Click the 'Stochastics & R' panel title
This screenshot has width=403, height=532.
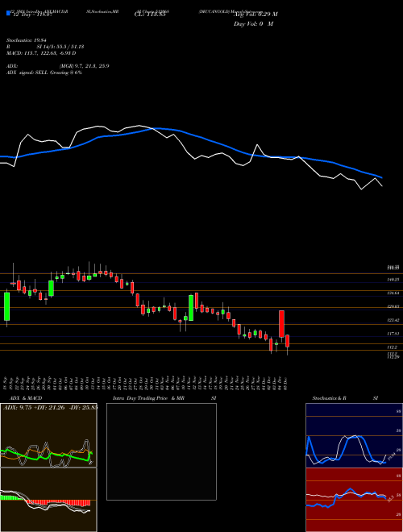[x=329, y=398]
